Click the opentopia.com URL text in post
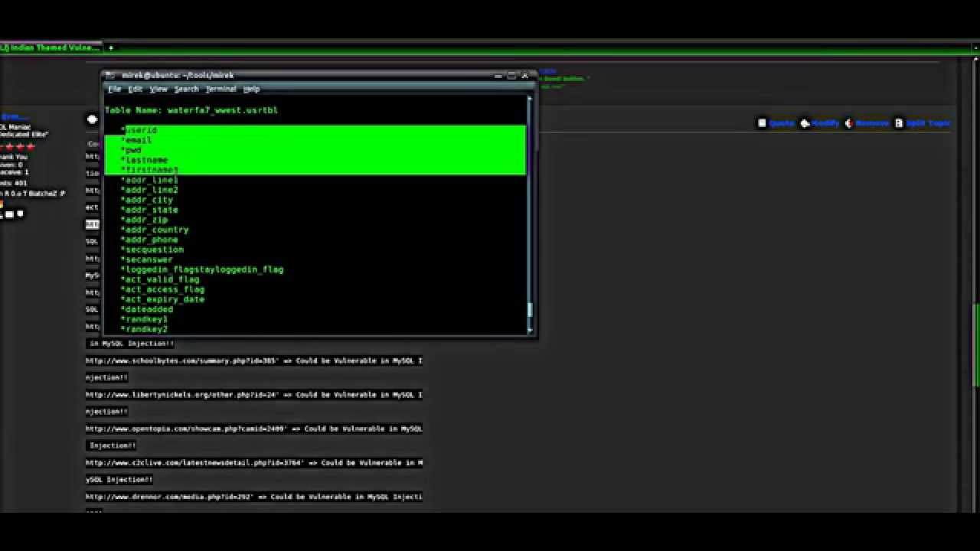 187,429
